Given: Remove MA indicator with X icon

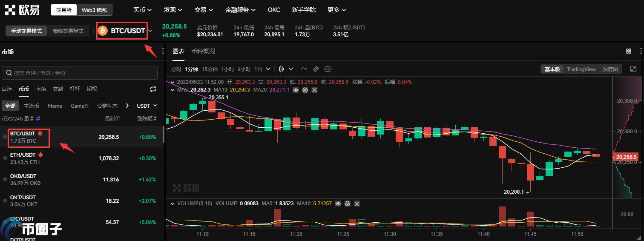Looking at the screenshot, I should tap(315, 90).
